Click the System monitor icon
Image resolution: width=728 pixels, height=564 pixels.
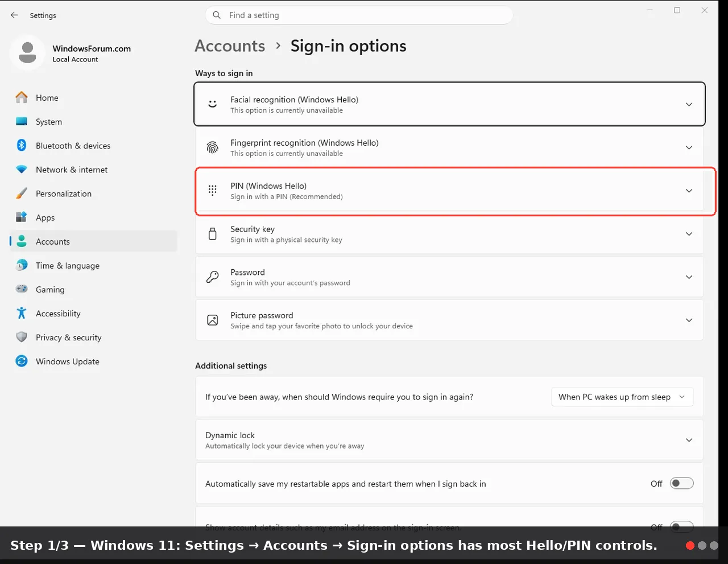[x=22, y=122]
